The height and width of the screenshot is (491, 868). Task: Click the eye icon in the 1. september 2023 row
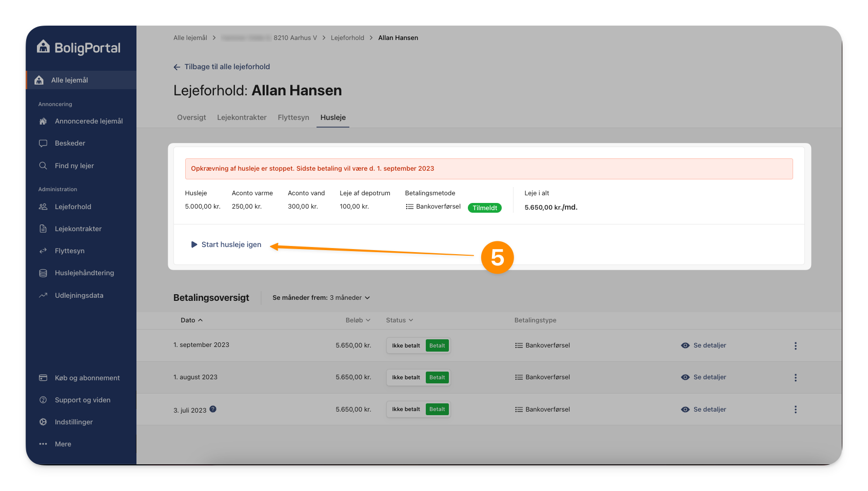click(685, 345)
